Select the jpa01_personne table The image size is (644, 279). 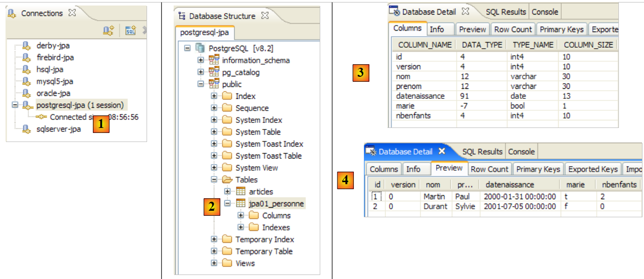click(x=276, y=204)
